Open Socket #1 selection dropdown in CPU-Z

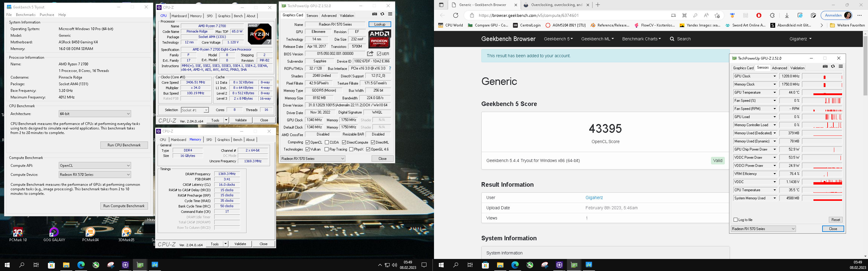tap(195, 110)
